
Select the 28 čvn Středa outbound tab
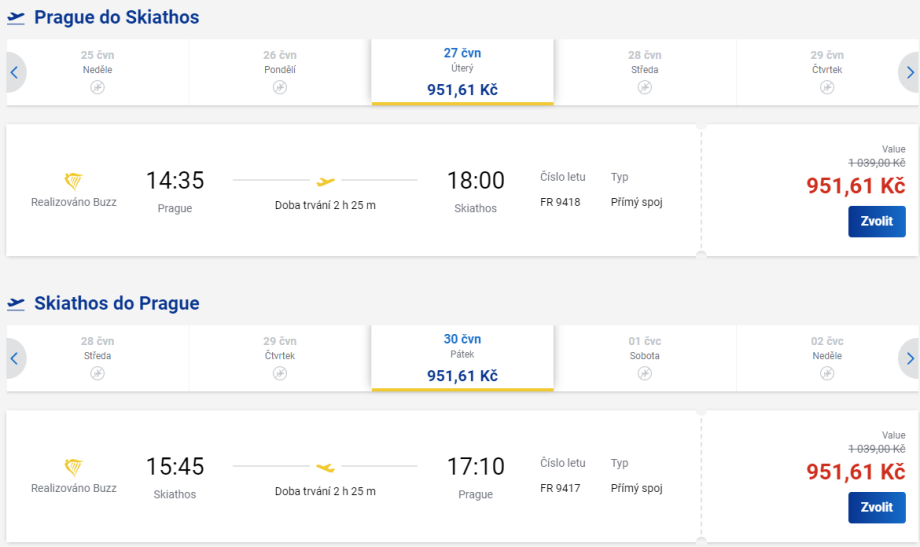(645, 70)
